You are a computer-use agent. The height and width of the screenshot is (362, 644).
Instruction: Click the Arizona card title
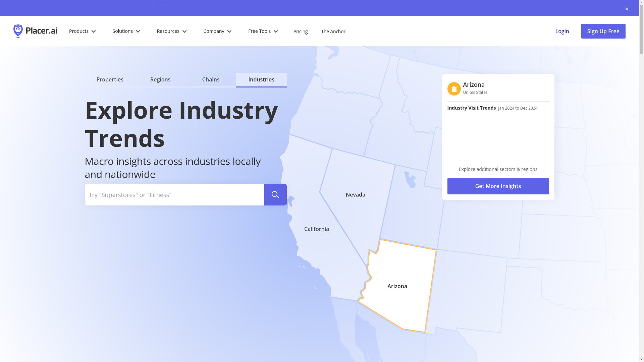(x=474, y=85)
